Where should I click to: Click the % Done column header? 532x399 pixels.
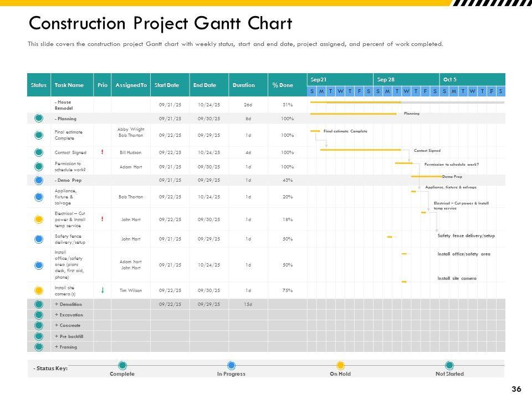pyautogui.click(x=283, y=85)
